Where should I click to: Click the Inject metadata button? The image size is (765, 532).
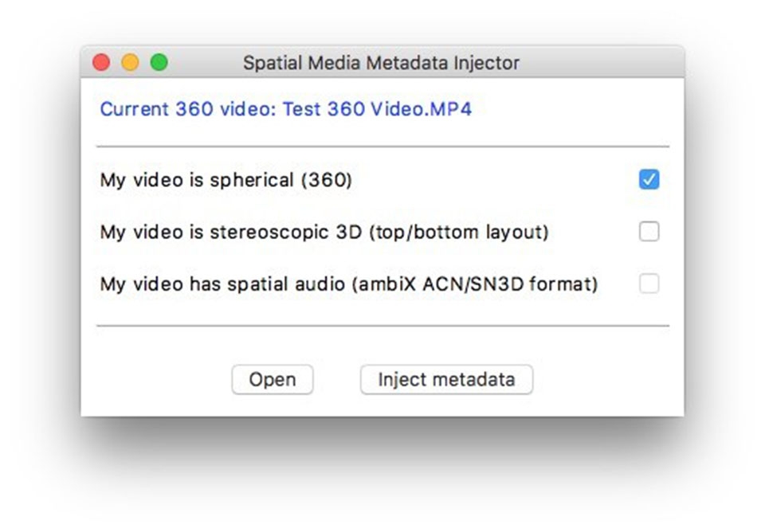446,380
